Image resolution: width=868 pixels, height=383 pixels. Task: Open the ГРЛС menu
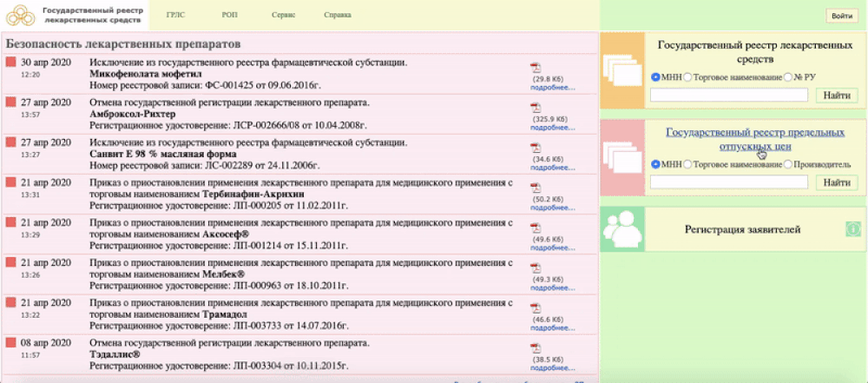click(x=175, y=15)
